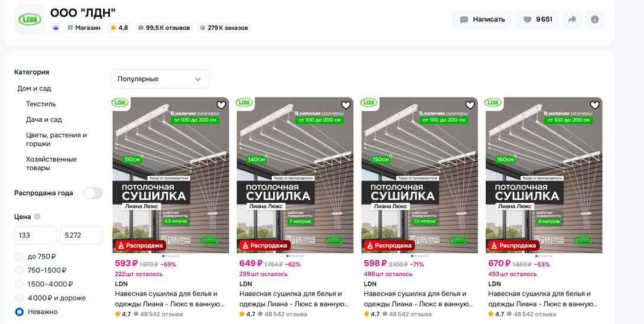Open the Текстиль subcategory

click(x=41, y=104)
